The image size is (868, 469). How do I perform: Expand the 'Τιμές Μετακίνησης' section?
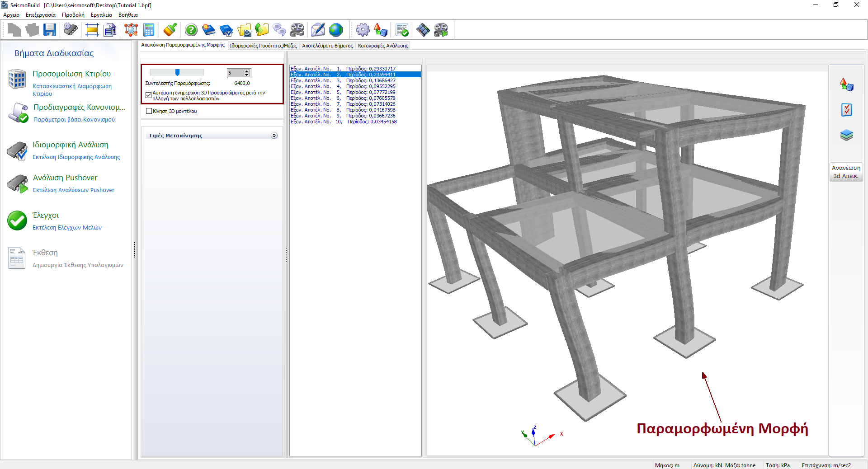click(274, 136)
